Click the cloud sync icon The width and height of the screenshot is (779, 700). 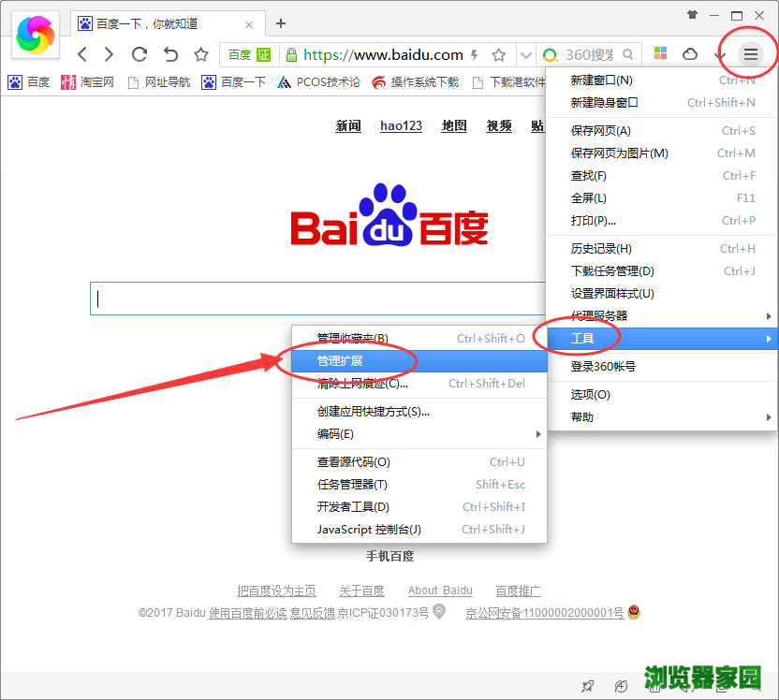(690, 54)
